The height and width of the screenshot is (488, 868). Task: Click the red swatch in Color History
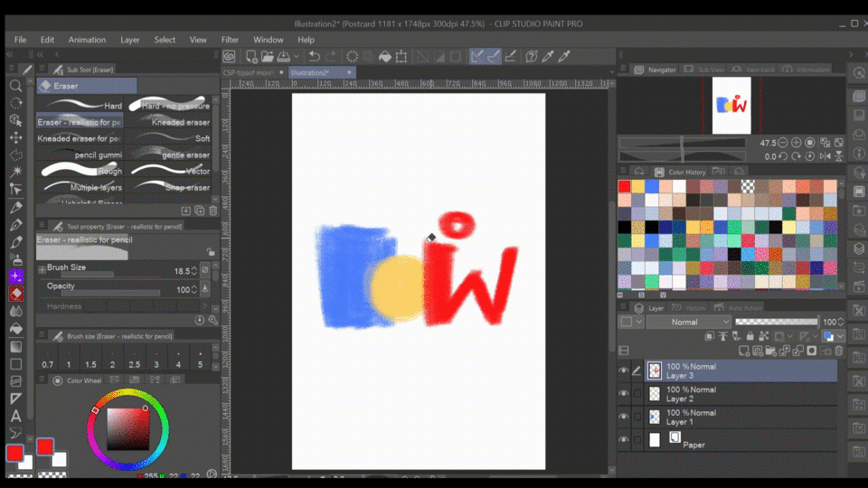pyautogui.click(x=625, y=187)
